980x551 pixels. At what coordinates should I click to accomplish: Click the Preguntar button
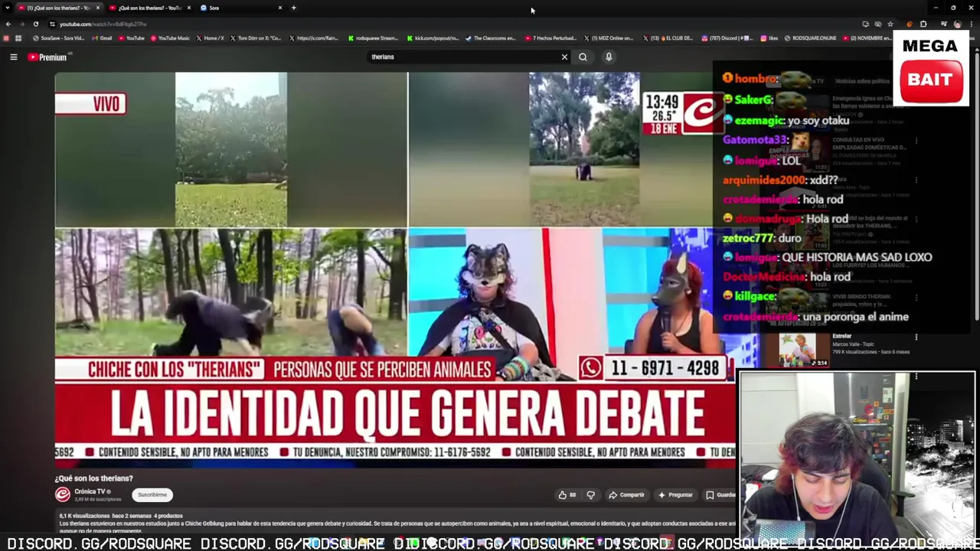click(675, 495)
